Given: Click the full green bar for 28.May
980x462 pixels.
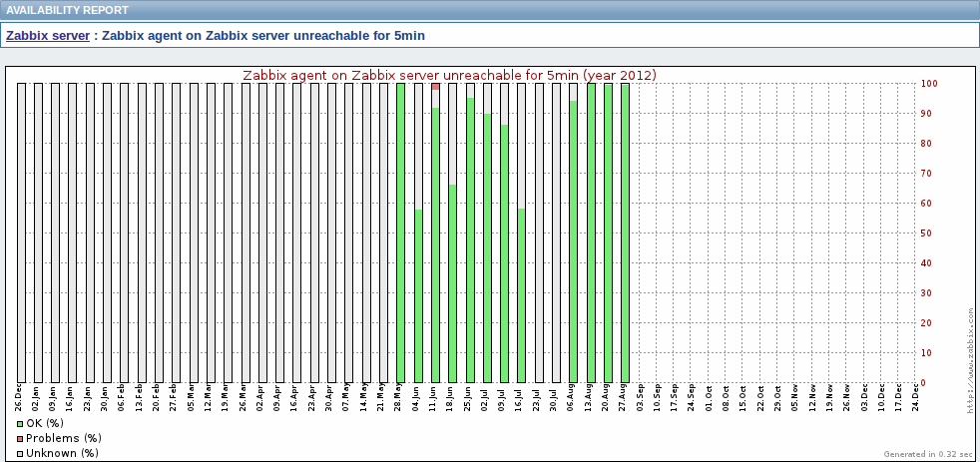Looking at the screenshot, I should click(x=400, y=232).
